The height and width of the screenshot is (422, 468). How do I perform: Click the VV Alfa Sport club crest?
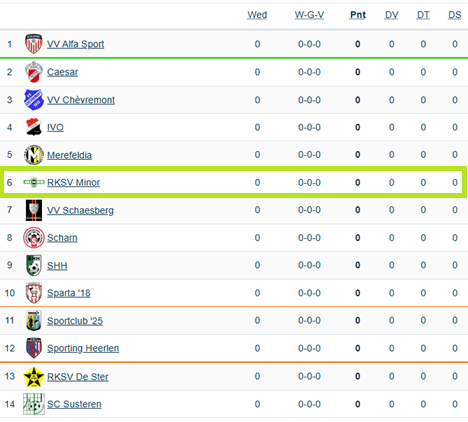[x=34, y=44]
